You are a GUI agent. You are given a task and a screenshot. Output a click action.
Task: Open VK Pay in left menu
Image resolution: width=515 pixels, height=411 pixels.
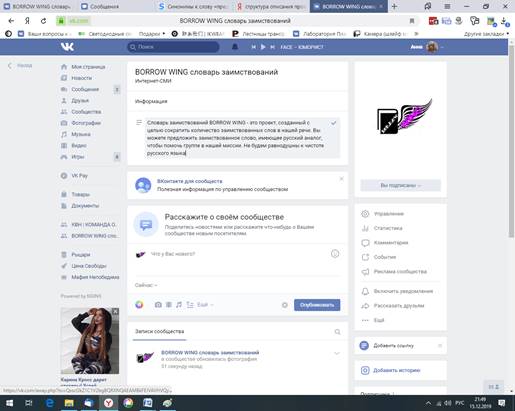pyautogui.click(x=79, y=175)
